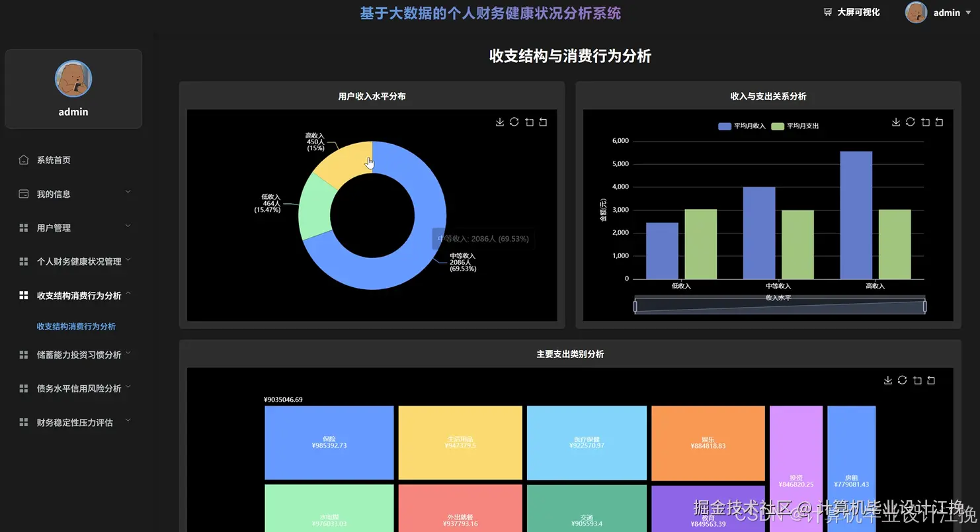Image resolution: width=980 pixels, height=532 pixels.
Task: Click the 低收入 464人 pie label
Action: pos(268,203)
